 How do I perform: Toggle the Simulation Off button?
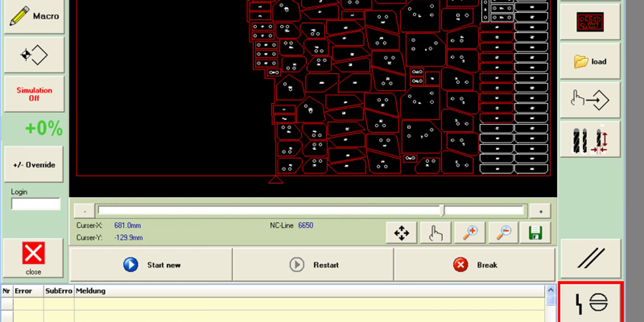point(34,94)
